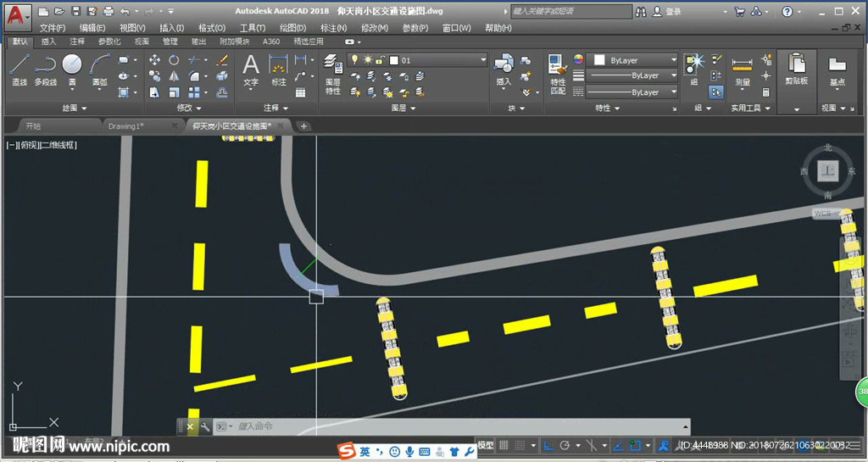This screenshot has width=868, height=462.
Task: Click the Rotate tool in 修改 panel
Action: 174,59
